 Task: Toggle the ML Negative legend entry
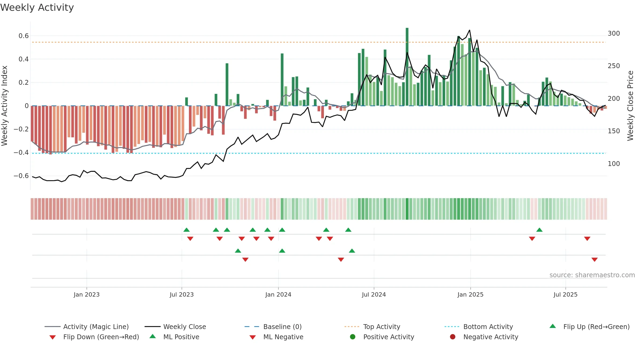point(276,337)
